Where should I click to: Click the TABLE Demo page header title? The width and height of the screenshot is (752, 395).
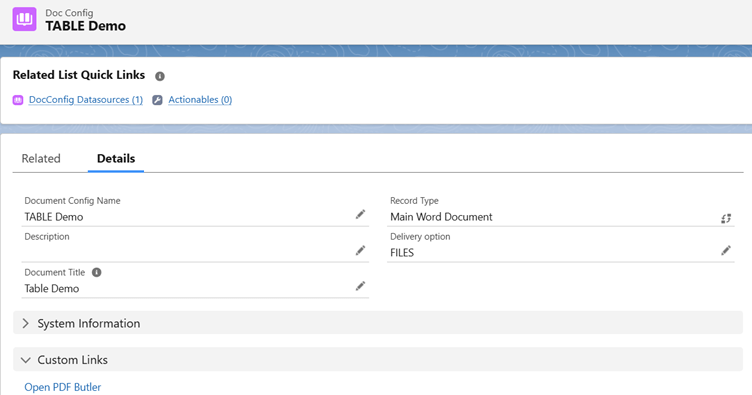(86, 26)
